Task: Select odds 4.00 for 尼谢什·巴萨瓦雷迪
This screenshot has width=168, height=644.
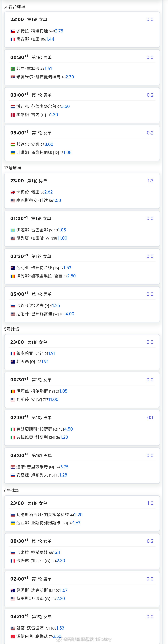Action: (70, 314)
